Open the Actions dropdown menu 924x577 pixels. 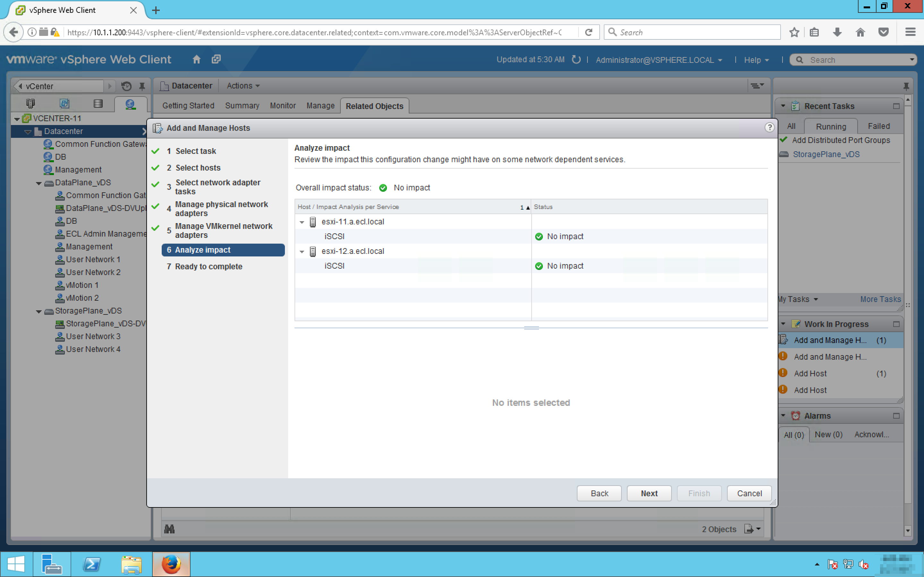coord(243,86)
